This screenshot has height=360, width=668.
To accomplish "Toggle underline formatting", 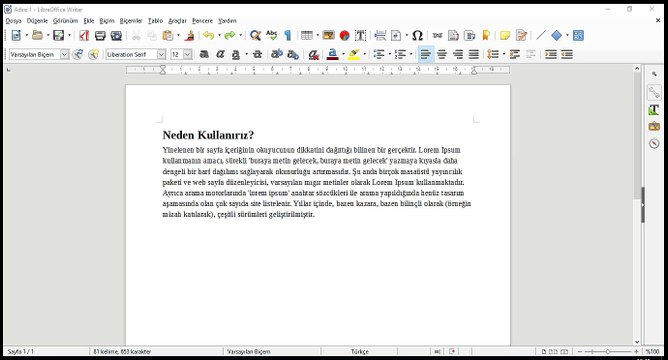I will 236,55.
